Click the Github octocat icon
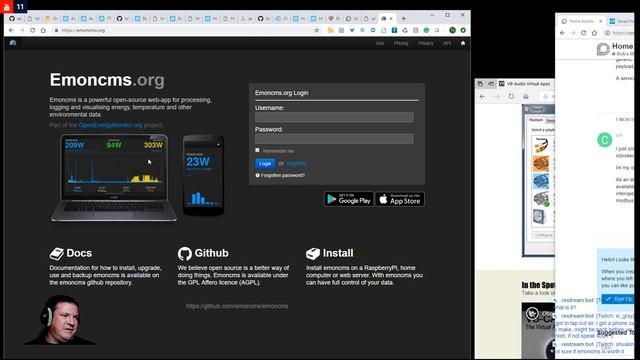Screen dimensions: 640x360 pos(184,253)
